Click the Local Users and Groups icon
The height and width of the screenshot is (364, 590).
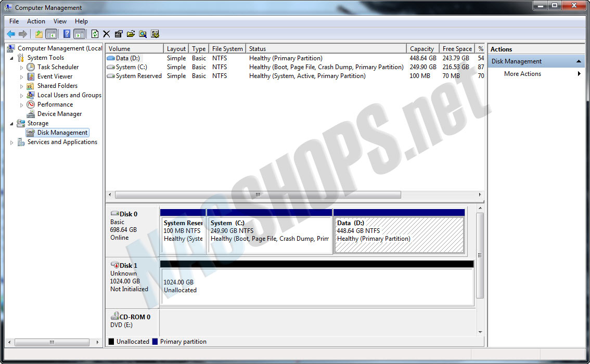(x=31, y=95)
